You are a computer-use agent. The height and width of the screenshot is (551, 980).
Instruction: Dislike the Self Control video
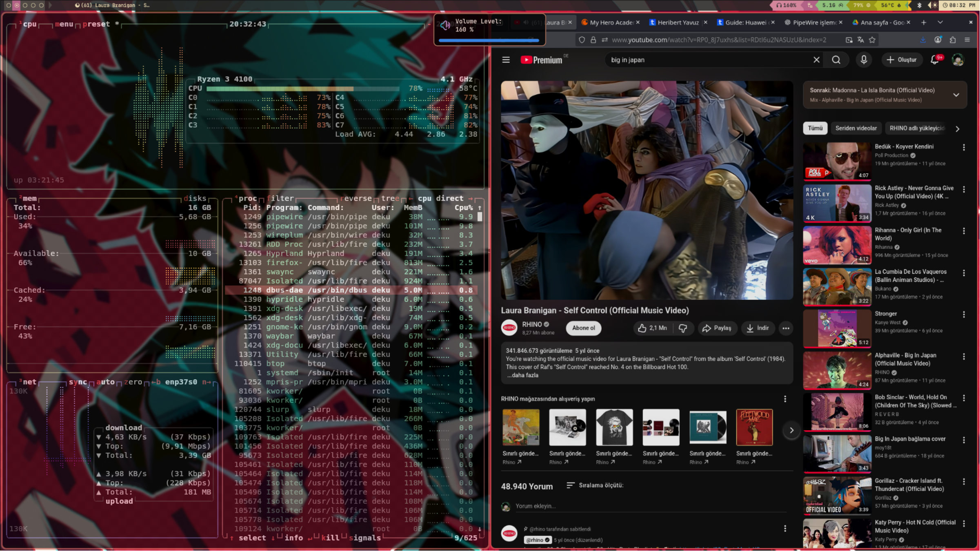tap(683, 328)
